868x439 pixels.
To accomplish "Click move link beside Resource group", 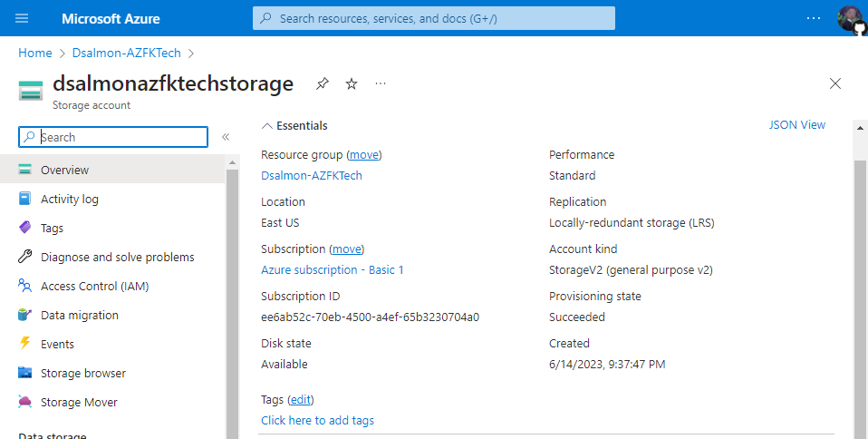I will point(364,154).
